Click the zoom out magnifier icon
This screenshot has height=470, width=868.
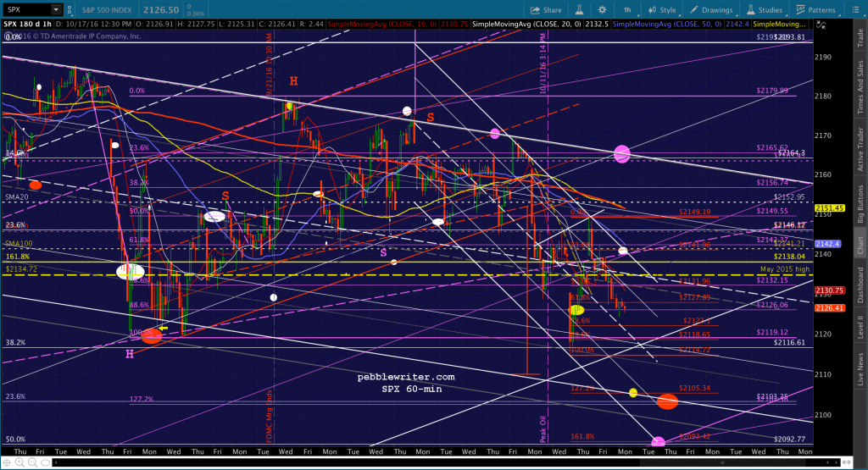pos(33,462)
